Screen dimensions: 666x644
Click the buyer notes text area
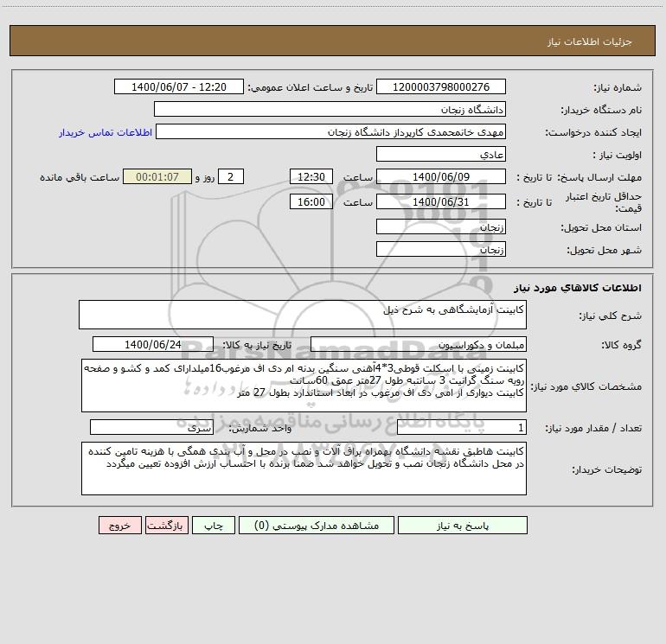click(304, 469)
